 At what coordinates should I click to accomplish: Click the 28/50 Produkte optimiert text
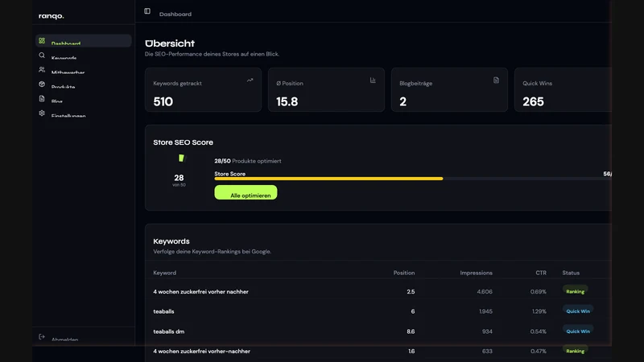(x=248, y=161)
